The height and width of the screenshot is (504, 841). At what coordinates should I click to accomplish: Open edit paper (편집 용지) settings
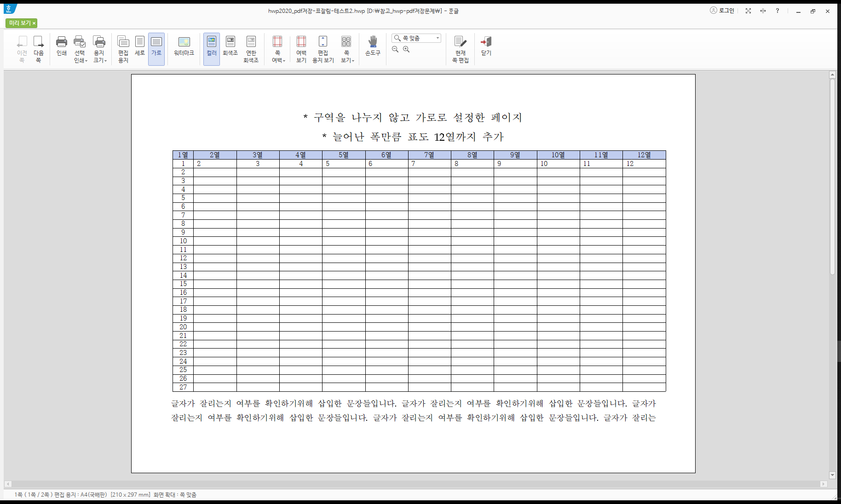(x=123, y=49)
